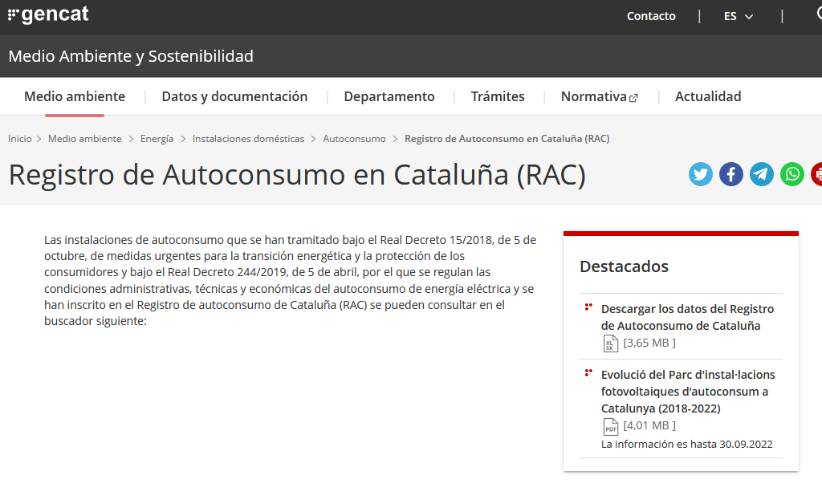The width and height of the screenshot is (822, 504).
Task: Open Medio Ambiente y Sostenibilidad header
Action: tap(131, 56)
